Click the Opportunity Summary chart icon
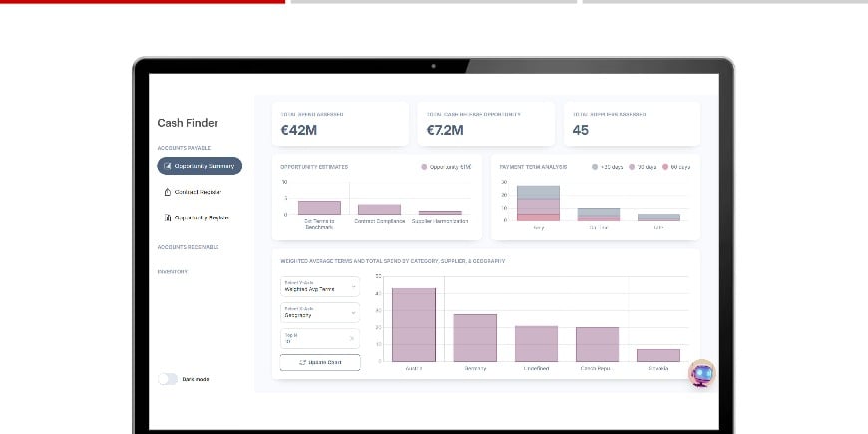 point(168,166)
